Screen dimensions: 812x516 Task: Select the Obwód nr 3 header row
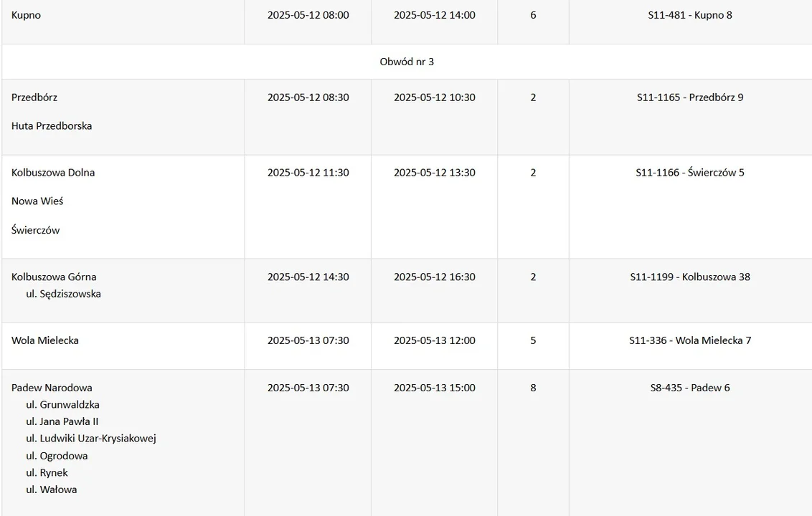point(407,62)
